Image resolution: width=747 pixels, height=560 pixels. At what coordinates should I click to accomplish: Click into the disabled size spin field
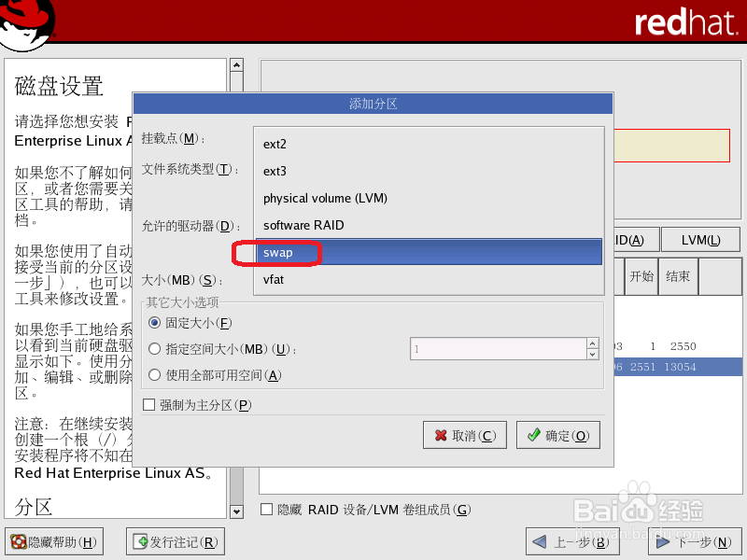pos(498,349)
